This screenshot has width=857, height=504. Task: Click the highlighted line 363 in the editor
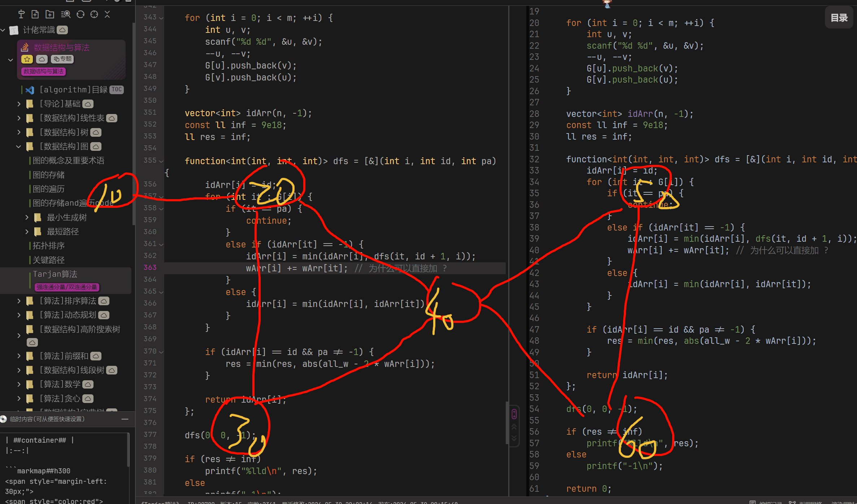pyautogui.click(x=335, y=268)
